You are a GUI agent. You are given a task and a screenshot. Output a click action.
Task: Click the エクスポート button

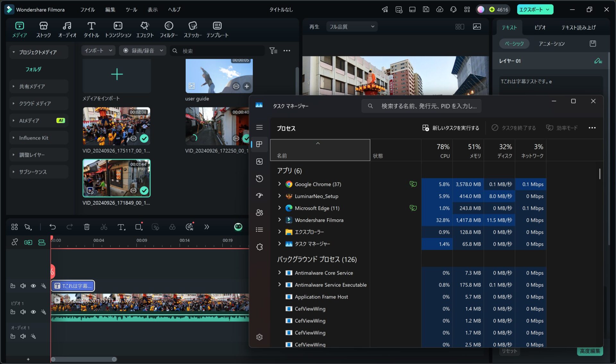(x=535, y=10)
